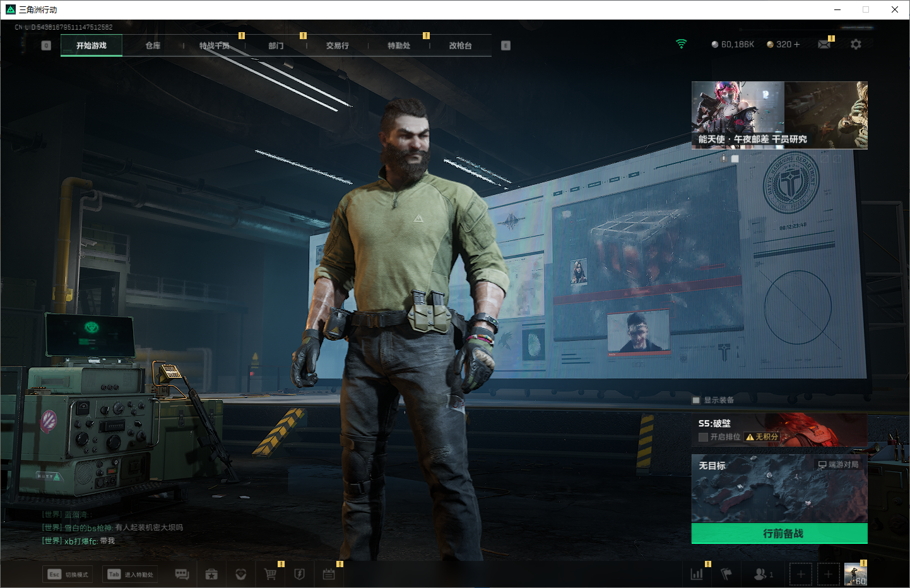Open the 部门 tab
Screen dimensions: 910x588
(276, 45)
